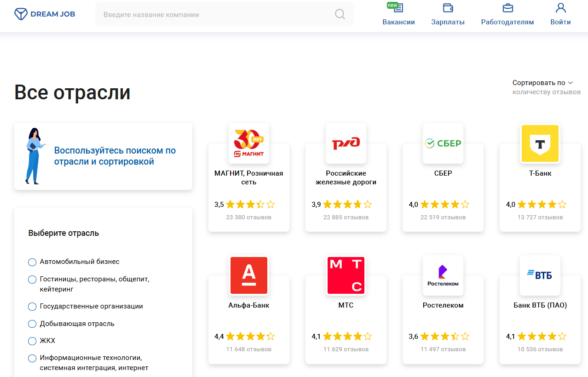The image size is (588, 377).
Task: Open the Dream Job logo home link
Action: click(x=45, y=14)
